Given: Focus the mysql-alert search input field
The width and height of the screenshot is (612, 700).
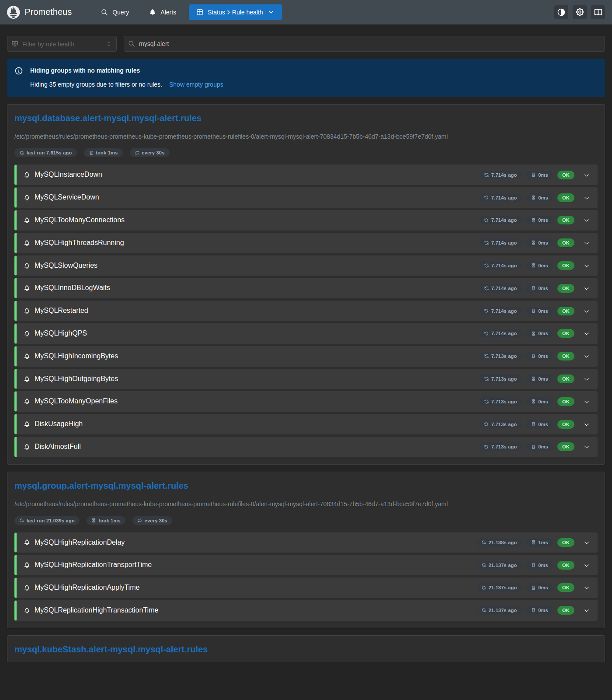Looking at the screenshot, I should click(x=364, y=44).
